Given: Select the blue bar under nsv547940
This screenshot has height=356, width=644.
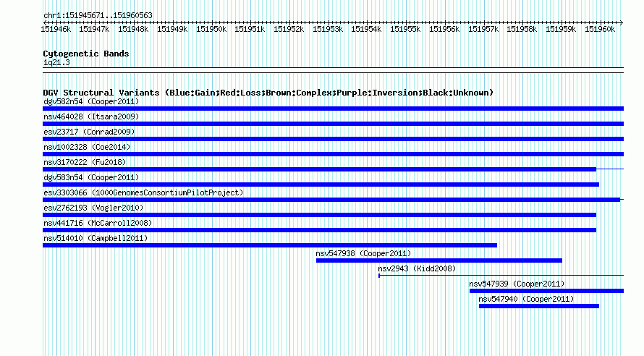Looking at the screenshot, I should click(539, 306).
